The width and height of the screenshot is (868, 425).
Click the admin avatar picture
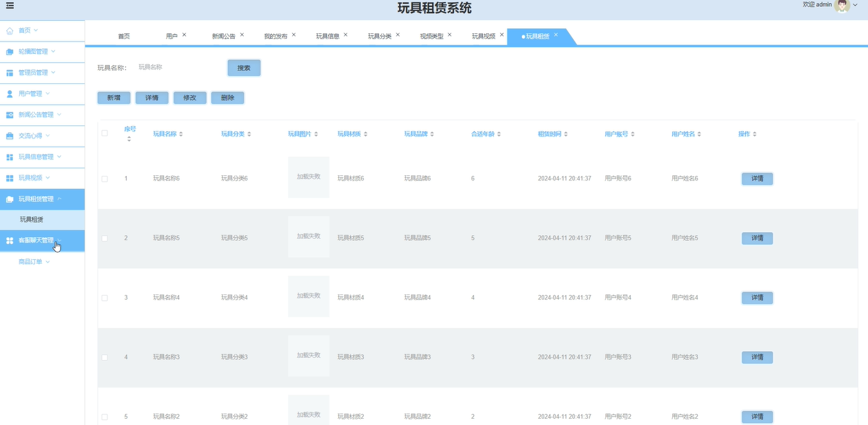click(841, 6)
